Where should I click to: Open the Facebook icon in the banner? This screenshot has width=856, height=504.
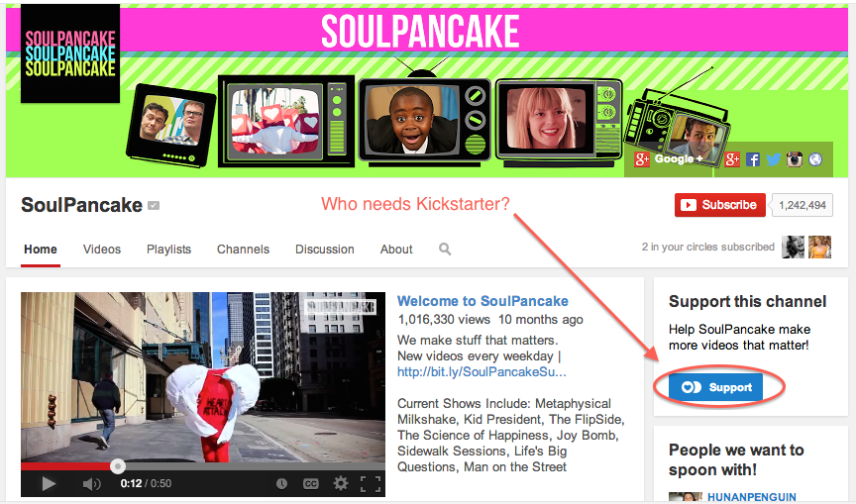tap(753, 159)
